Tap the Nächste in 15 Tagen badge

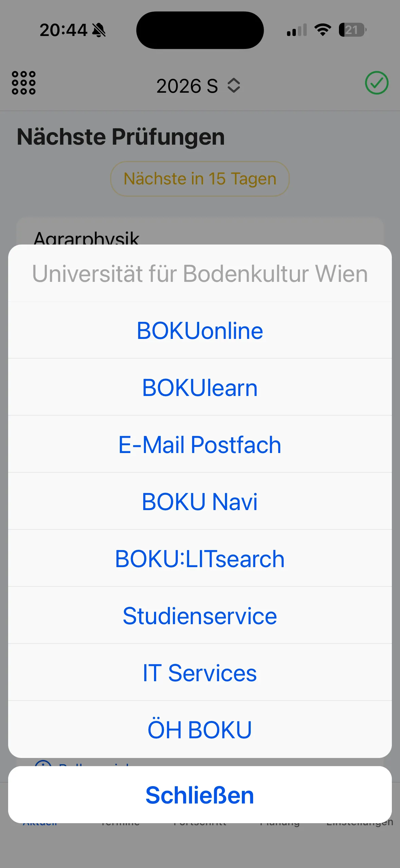(200, 179)
